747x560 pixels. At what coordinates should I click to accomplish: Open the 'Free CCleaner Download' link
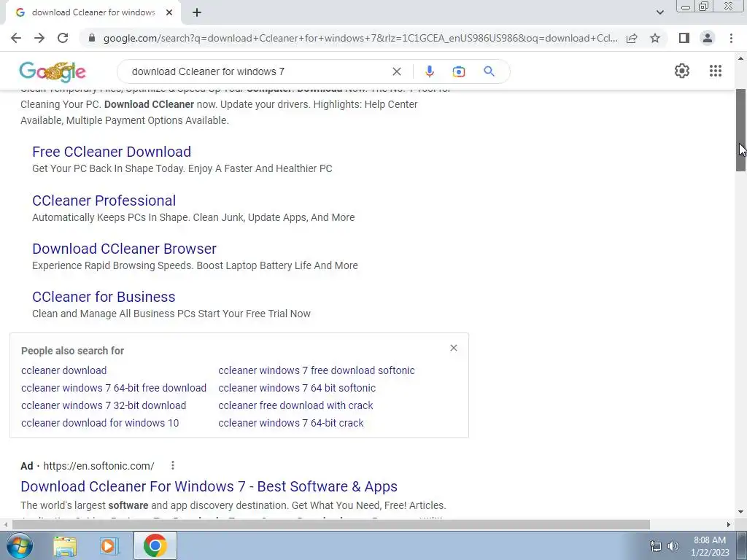pos(112,152)
